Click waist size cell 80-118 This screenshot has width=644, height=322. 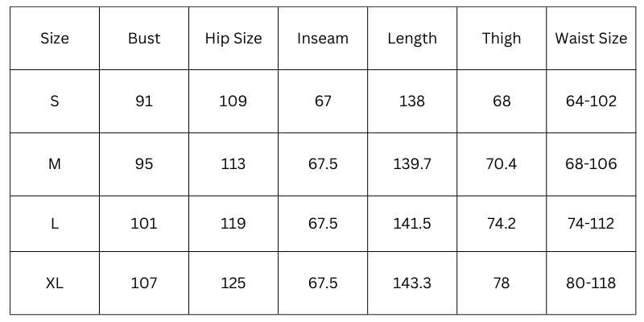click(x=591, y=283)
